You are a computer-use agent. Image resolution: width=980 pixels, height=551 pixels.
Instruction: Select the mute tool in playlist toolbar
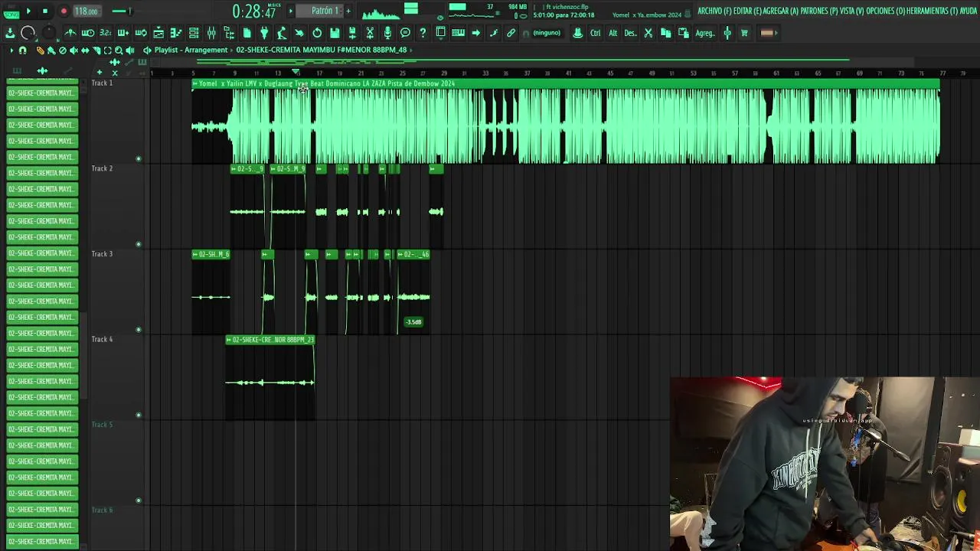pyautogui.click(x=73, y=51)
